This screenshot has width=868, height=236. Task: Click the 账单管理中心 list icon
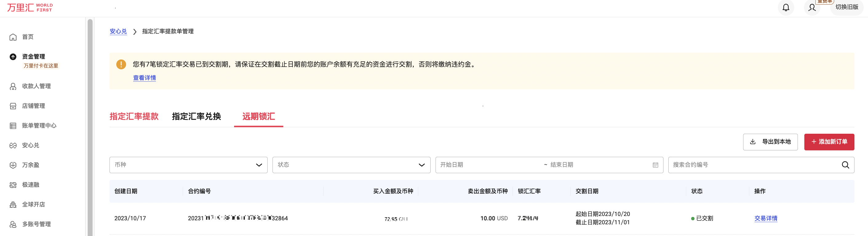(13, 126)
